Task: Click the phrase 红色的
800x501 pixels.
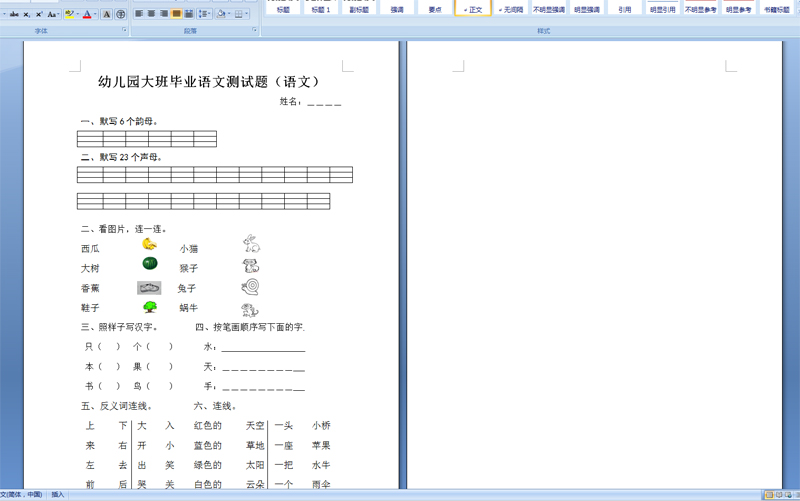Action: click(x=208, y=425)
